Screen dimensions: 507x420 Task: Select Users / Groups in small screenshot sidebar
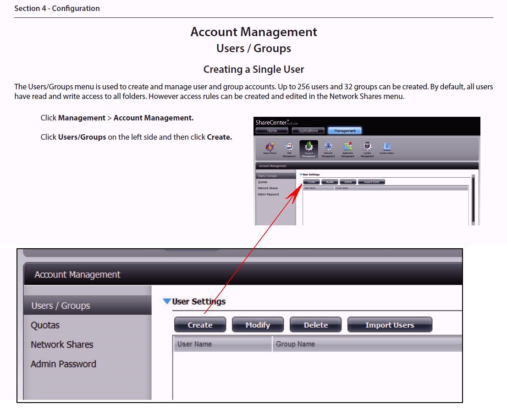click(x=276, y=176)
